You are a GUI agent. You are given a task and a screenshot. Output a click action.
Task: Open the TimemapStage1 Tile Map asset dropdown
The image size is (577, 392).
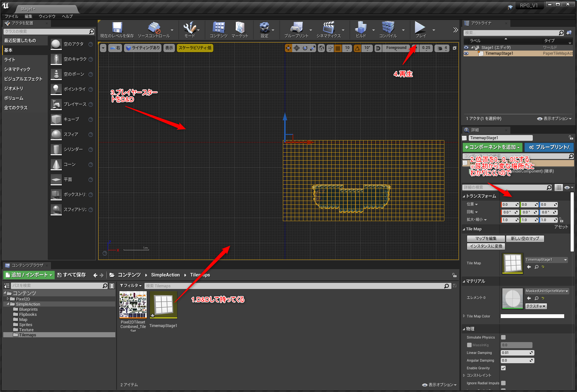(546, 260)
